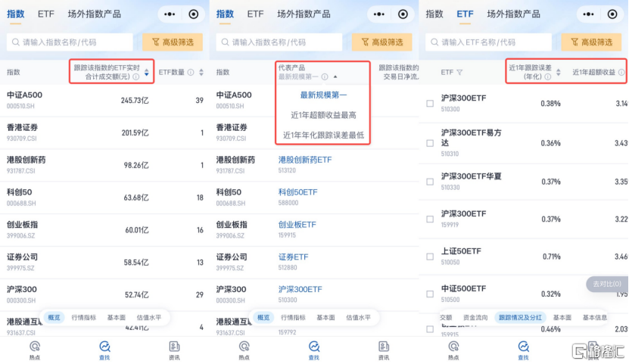
Task: Select 跟踪情况及分红 chip
Action: pyautogui.click(x=520, y=318)
